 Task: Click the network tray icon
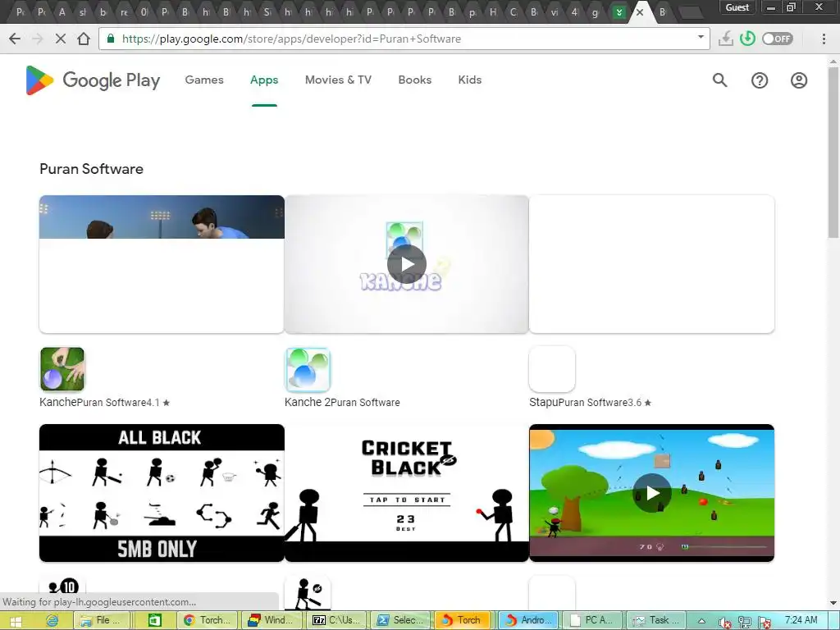coord(745,622)
